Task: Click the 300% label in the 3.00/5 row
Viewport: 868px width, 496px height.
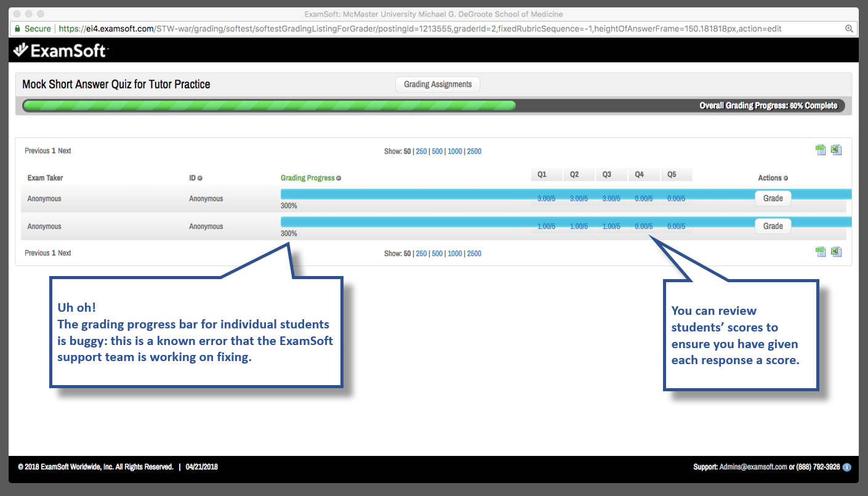Action: [x=289, y=206]
